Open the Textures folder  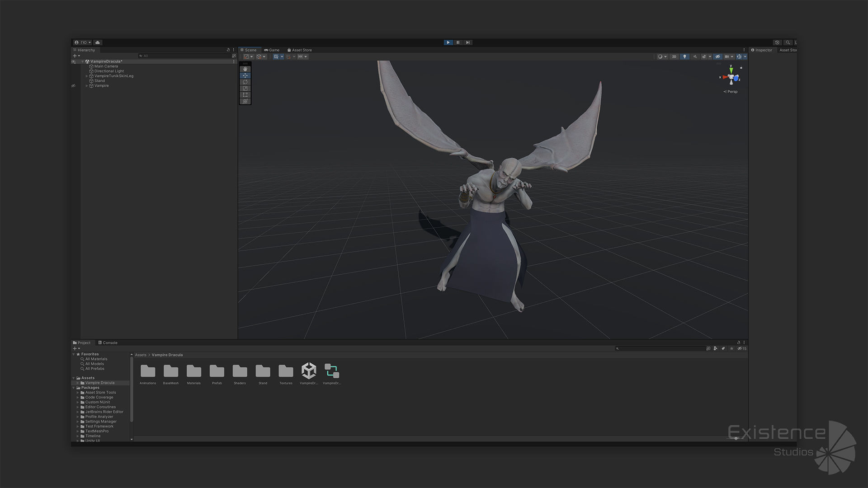pyautogui.click(x=286, y=374)
